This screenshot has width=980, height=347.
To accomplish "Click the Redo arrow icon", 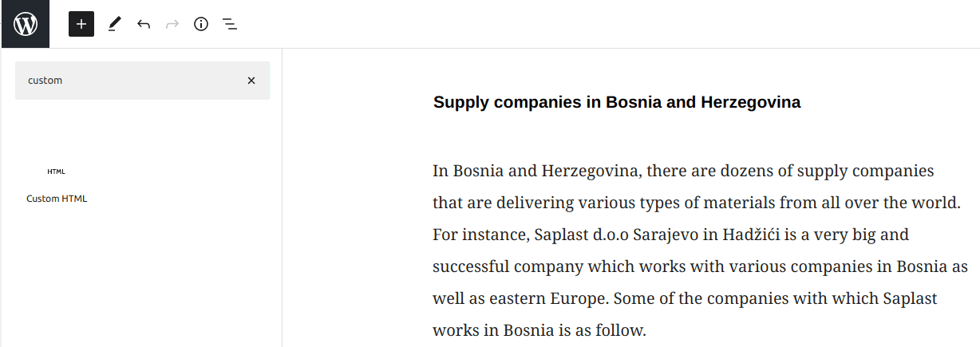I will click(172, 24).
